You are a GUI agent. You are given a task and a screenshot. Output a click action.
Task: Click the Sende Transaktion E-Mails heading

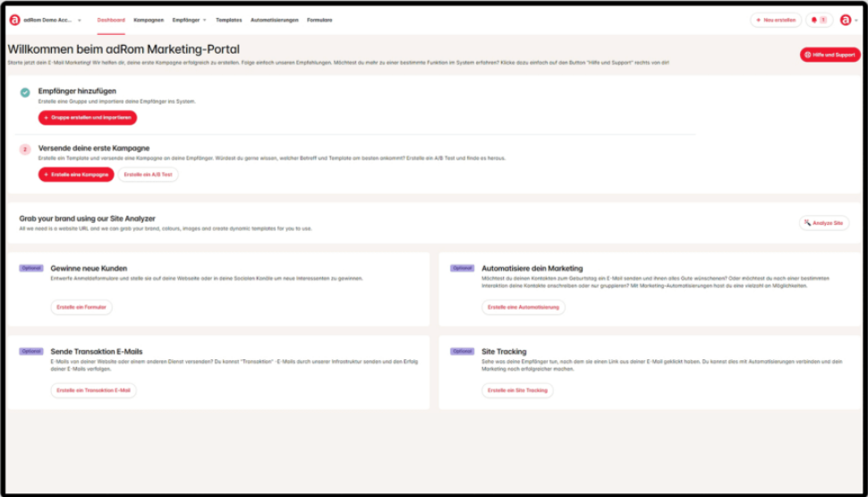coord(97,351)
